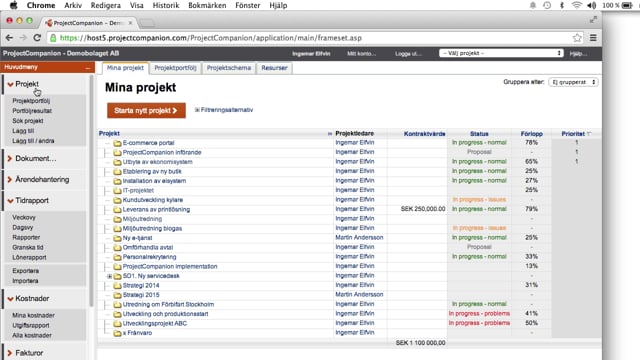
Task: Open Bluetooth menu bar icon
Action: (562, 5)
